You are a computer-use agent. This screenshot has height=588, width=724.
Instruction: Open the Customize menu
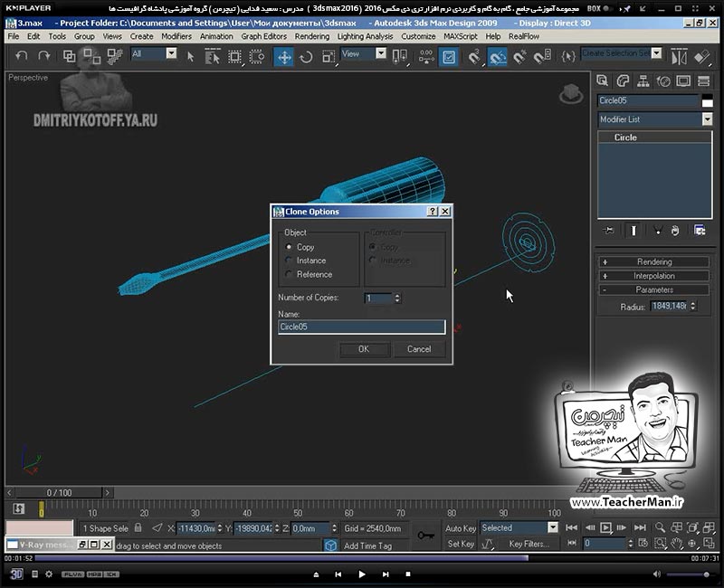tap(418, 36)
